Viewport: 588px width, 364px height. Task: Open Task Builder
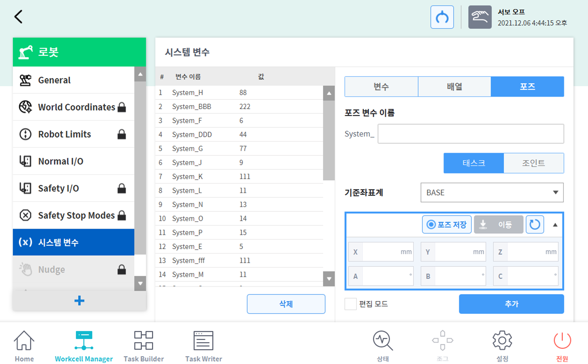click(144, 346)
